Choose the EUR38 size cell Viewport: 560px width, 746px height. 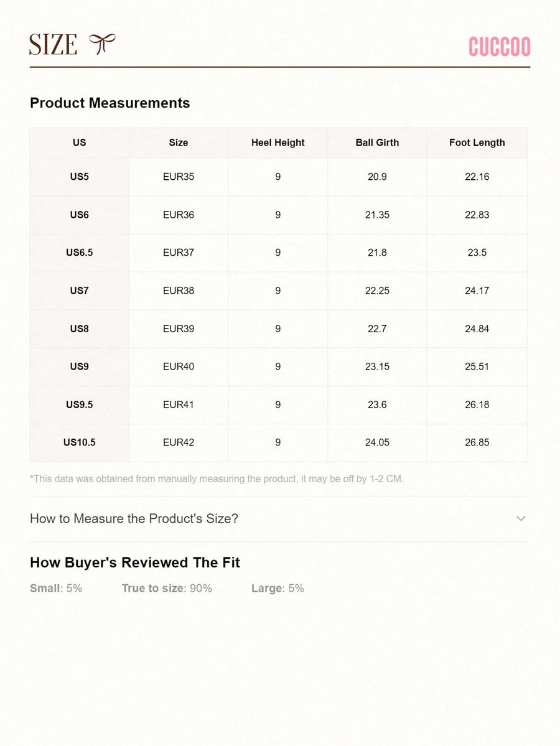pyautogui.click(x=179, y=291)
